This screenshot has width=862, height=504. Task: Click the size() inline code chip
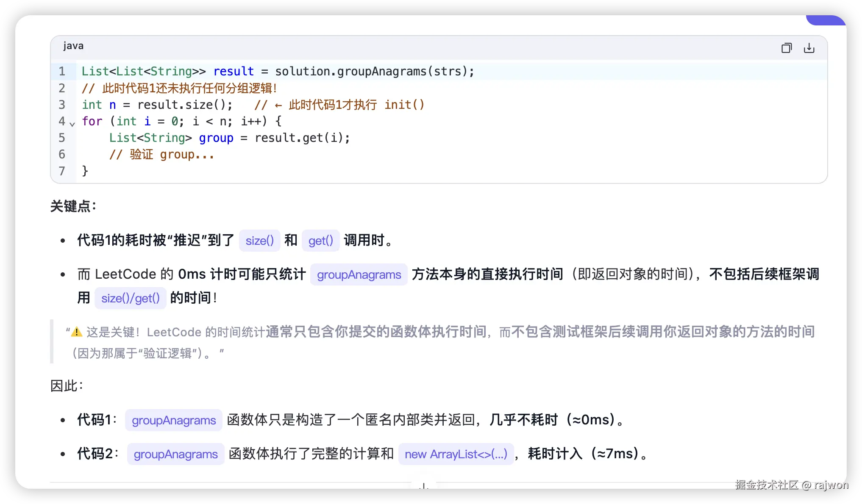coord(259,241)
